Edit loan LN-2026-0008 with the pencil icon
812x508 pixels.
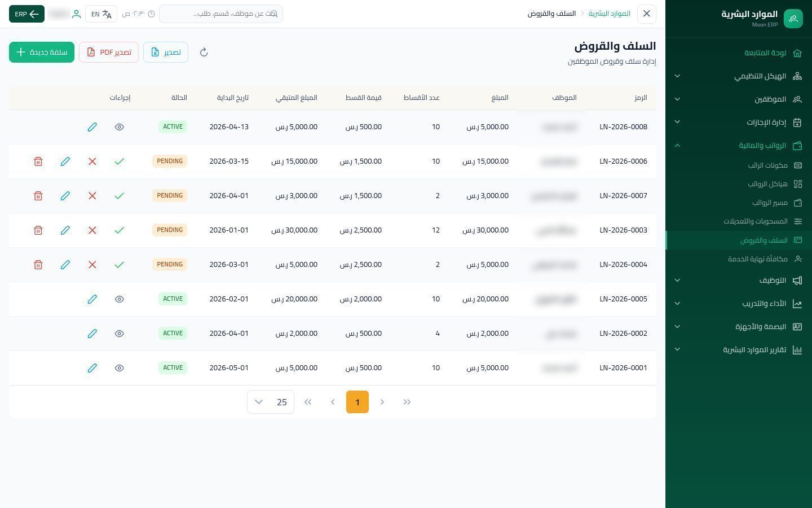click(x=92, y=127)
